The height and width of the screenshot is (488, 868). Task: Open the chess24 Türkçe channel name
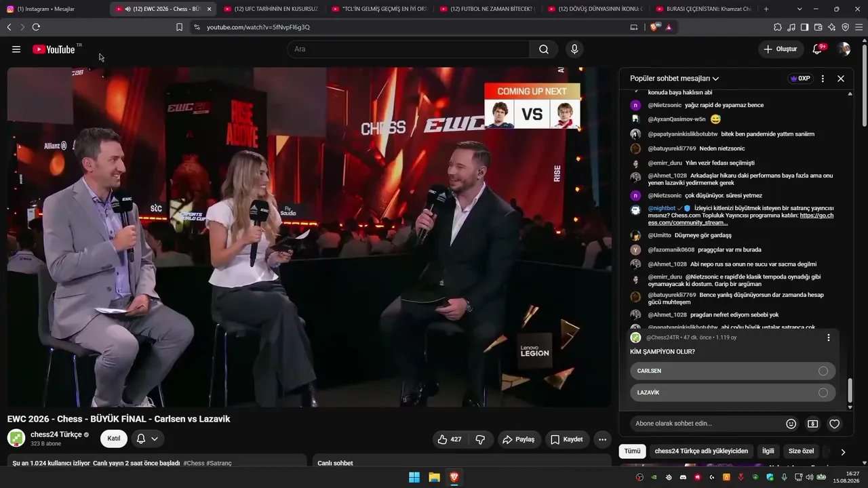(56, 434)
